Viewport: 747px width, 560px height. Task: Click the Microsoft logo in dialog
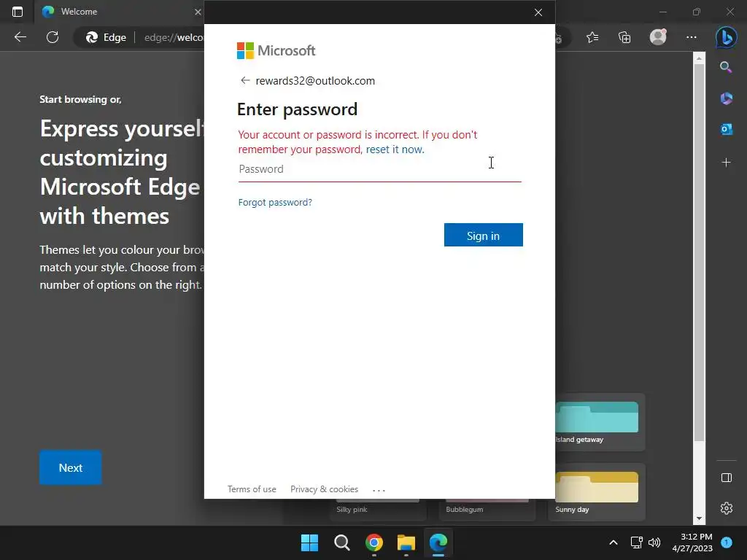point(276,50)
